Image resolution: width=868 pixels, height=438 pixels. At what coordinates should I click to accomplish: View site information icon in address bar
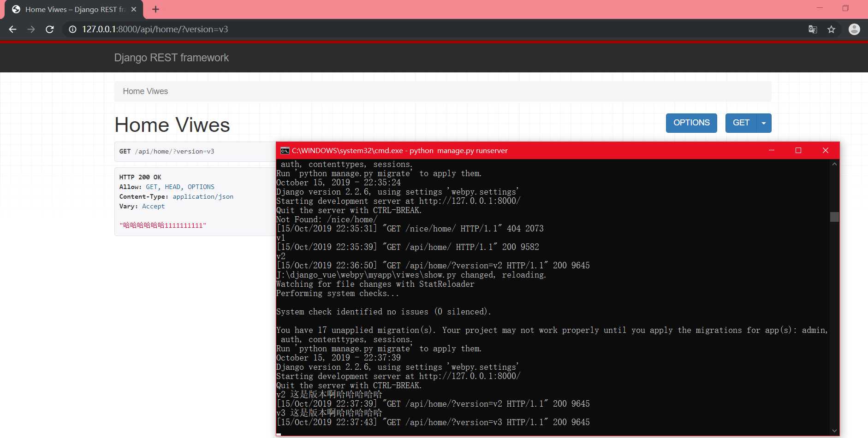point(72,30)
